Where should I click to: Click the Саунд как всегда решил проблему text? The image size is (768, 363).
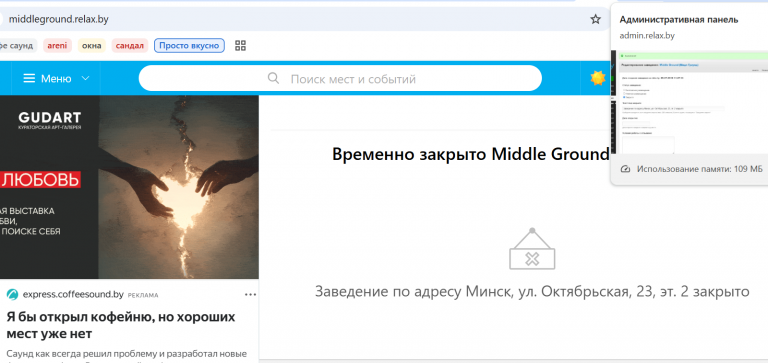126,354
